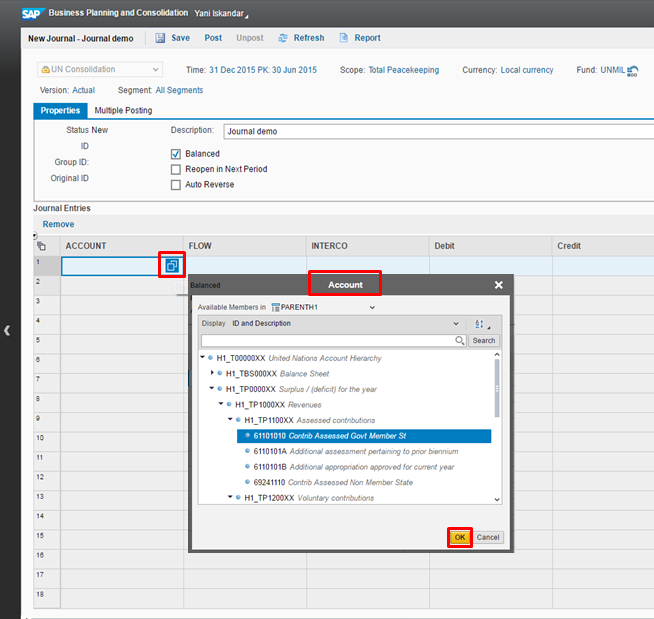Click the Description field Journal demo
654x619 pixels.
[x=438, y=131]
